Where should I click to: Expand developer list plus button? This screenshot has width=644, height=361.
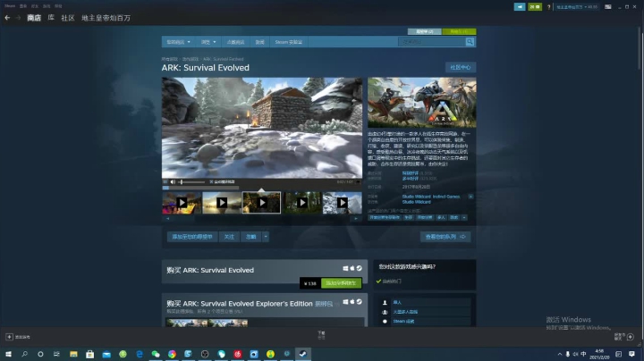tap(470, 197)
